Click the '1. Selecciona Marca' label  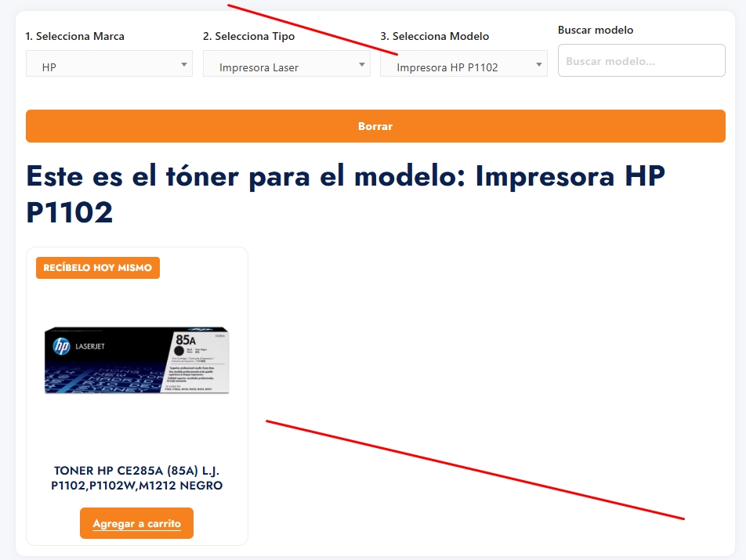[74, 36]
